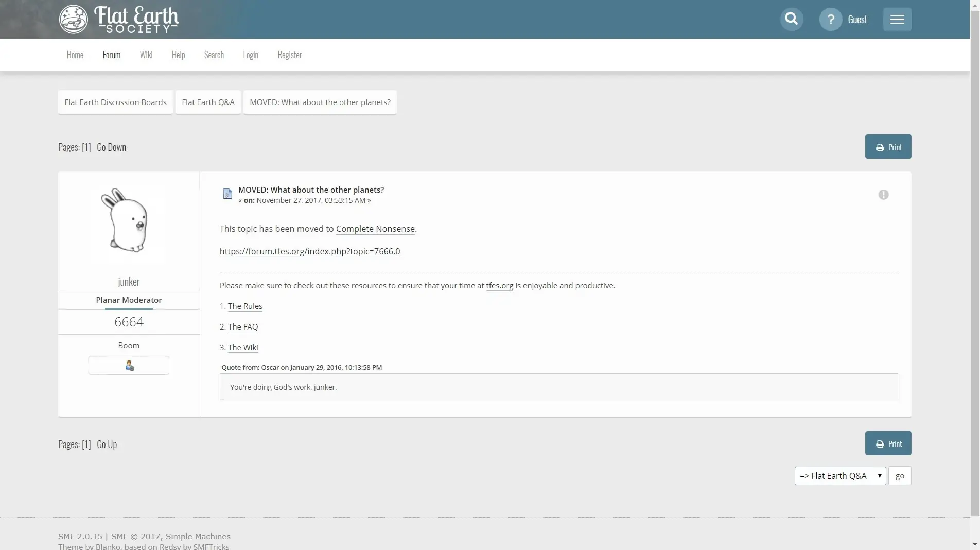Click the Guest question mark avatar
980x550 pixels.
(830, 20)
